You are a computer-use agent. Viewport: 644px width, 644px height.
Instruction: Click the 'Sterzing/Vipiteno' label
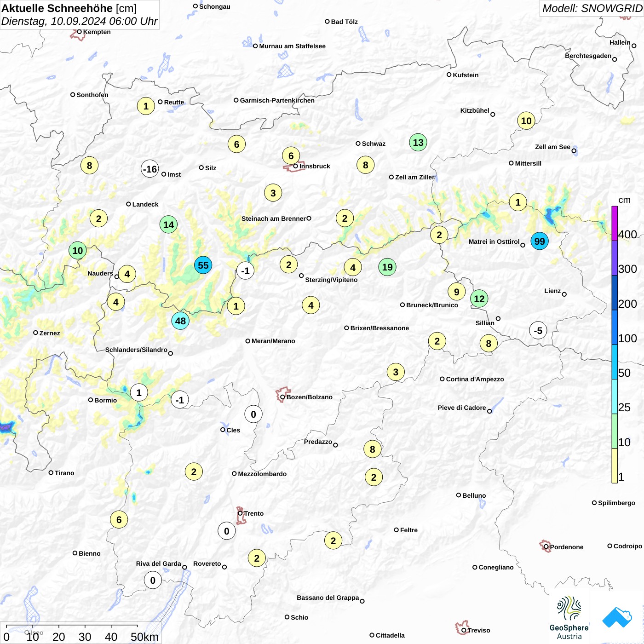pyautogui.click(x=331, y=280)
